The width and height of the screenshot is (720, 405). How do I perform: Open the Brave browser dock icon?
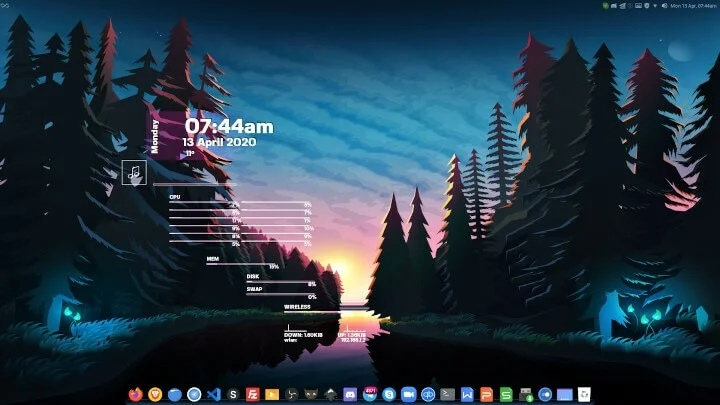[155, 394]
